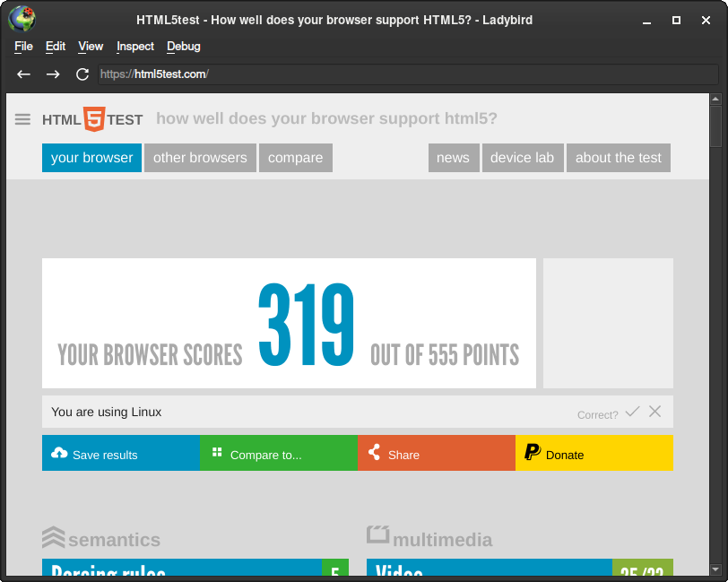Image resolution: width=728 pixels, height=582 pixels.
Task: Click the 'Correct?' label
Action: pyautogui.click(x=597, y=415)
